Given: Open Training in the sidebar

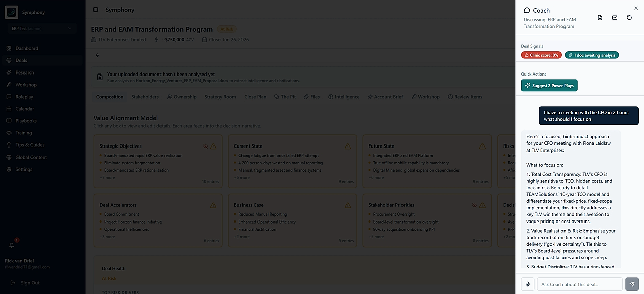Looking at the screenshot, I should (x=24, y=133).
